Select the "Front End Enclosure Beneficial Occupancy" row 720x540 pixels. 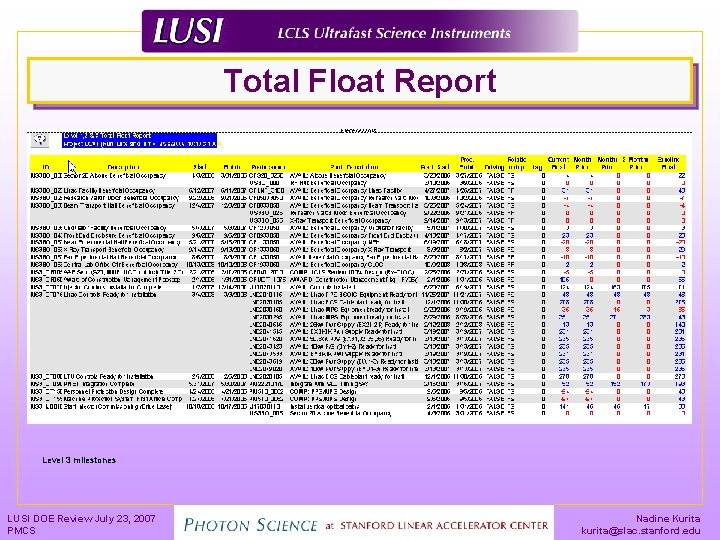[x=358, y=236]
